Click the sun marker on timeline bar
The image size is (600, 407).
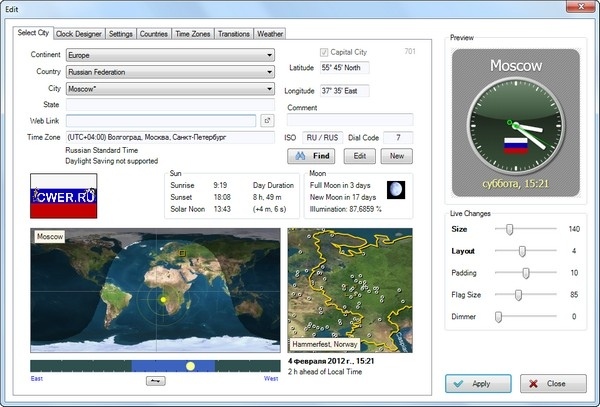point(189,366)
